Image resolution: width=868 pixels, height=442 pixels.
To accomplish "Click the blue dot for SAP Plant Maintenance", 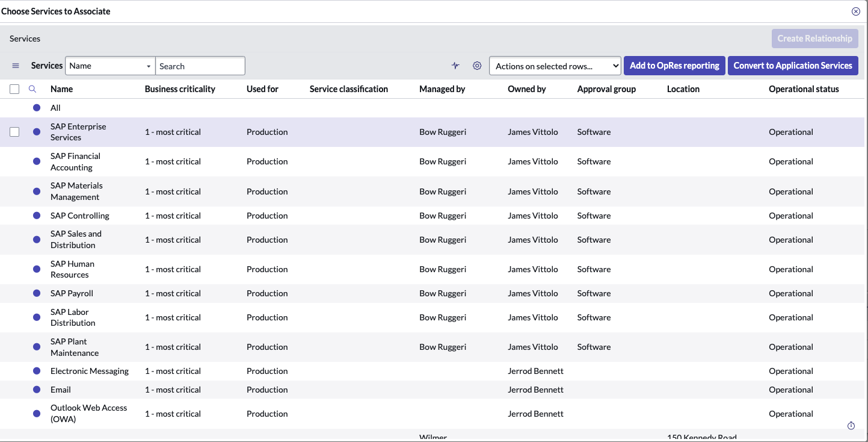I will point(37,347).
